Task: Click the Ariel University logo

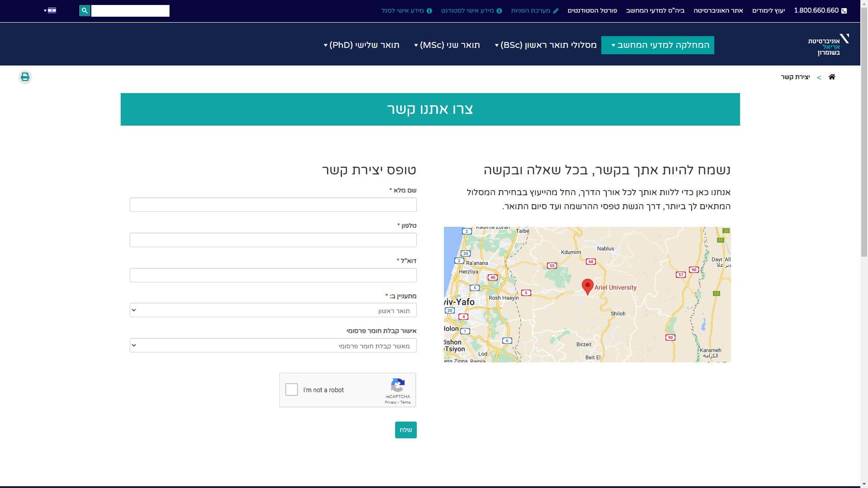Action: coord(828,45)
